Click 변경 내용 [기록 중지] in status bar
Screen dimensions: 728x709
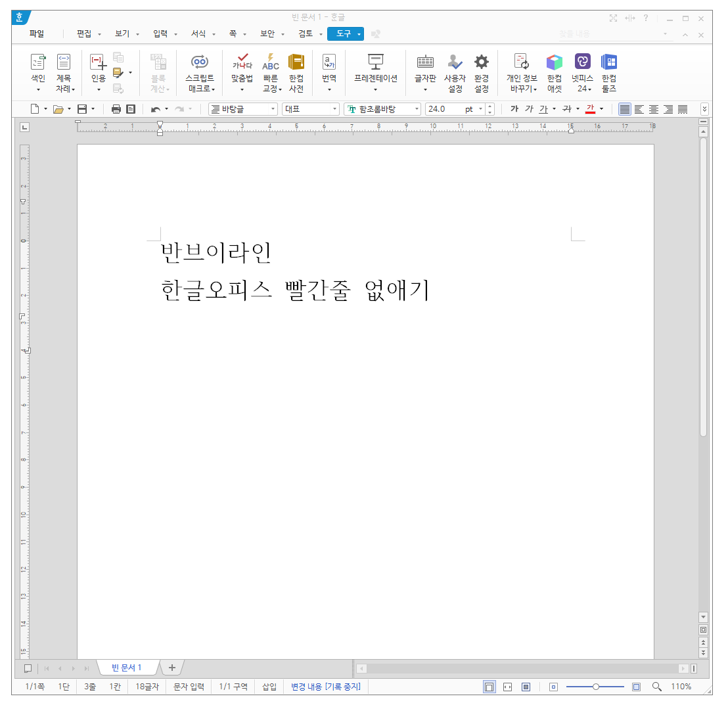(x=326, y=686)
